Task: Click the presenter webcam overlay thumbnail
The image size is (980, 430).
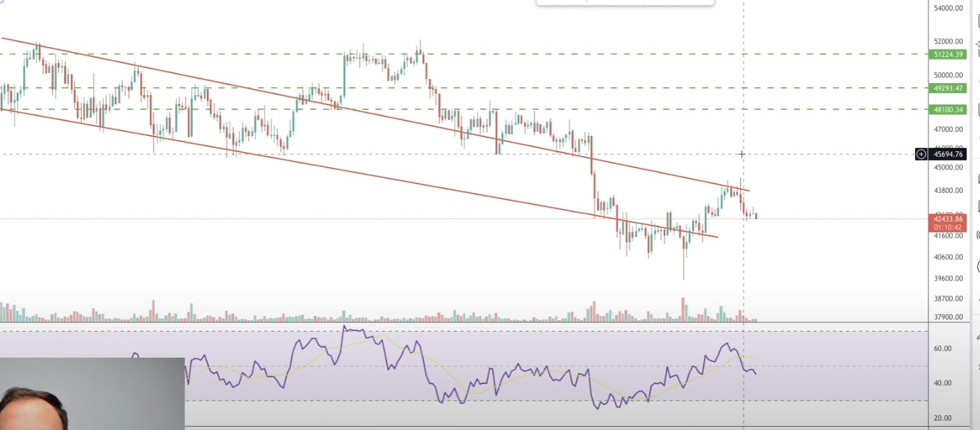Action: 92,394
